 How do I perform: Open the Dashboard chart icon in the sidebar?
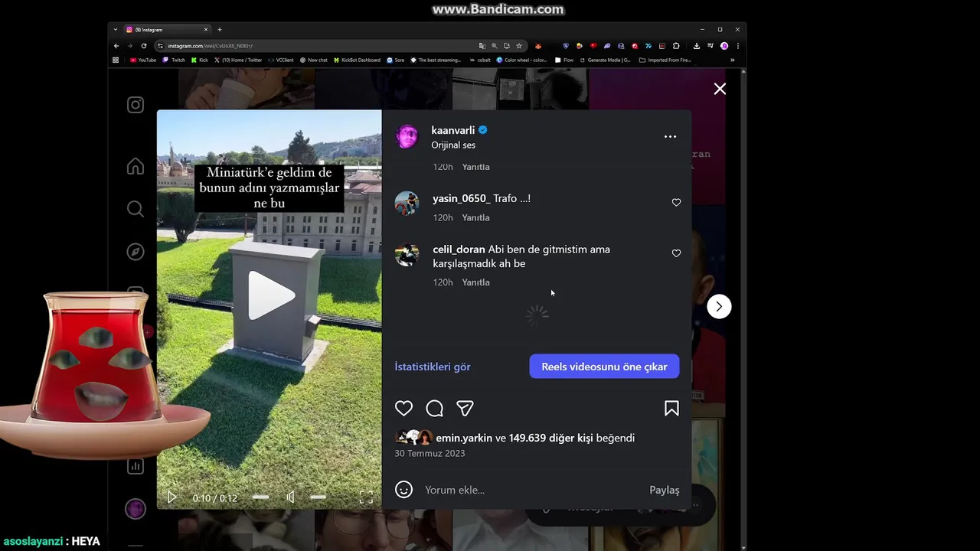pyautogui.click(x=136, y=466)
